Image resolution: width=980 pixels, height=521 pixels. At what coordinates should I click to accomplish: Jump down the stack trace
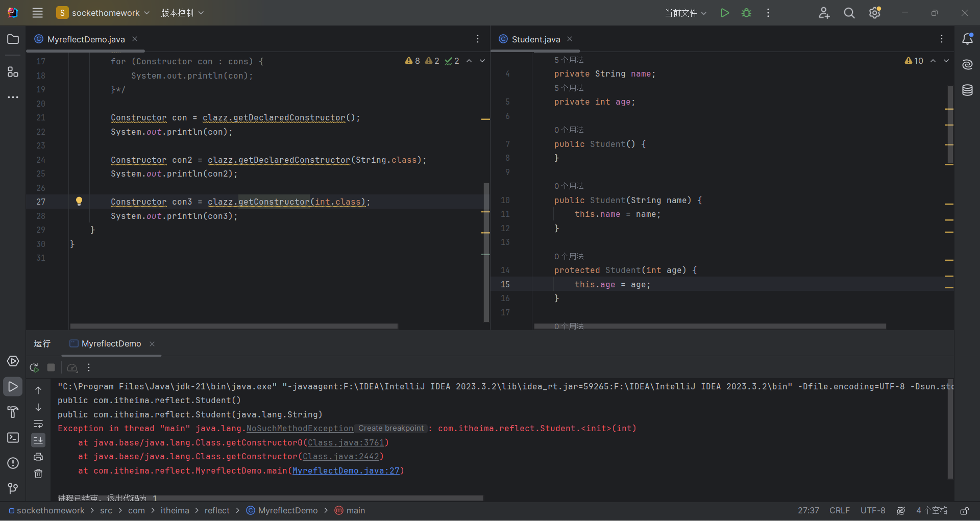coord(38,407)
